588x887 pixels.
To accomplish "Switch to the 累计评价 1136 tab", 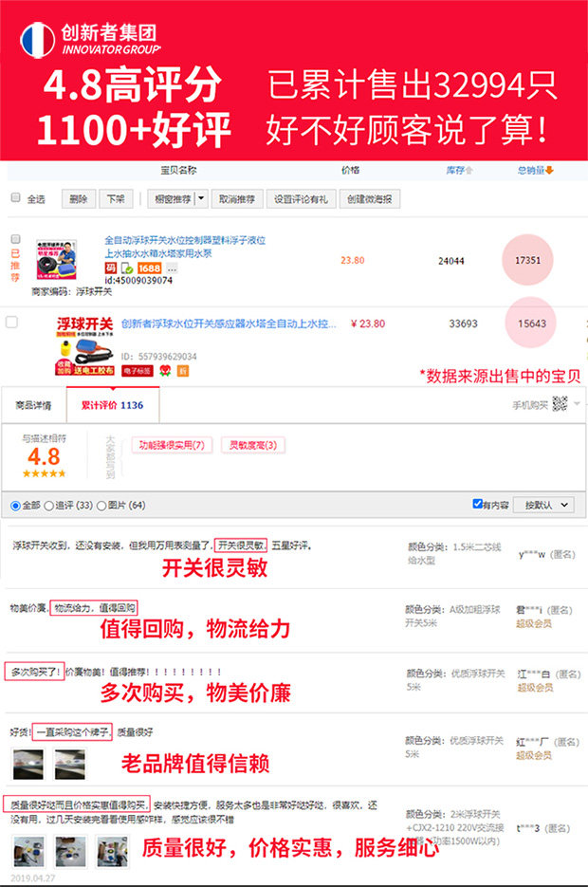I will click(x=113, y=405).
